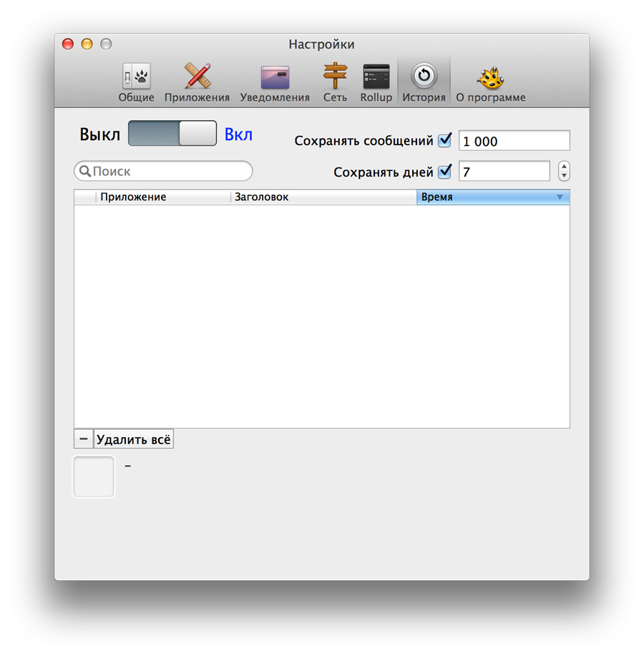The width and height of the screenshot is (644, 656).
Task: Click the Удалить всё button
Action: [x=134, y=439]
